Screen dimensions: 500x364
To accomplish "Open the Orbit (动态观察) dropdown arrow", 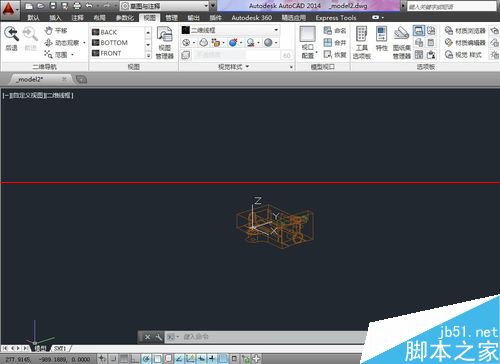I will click(84, 43).
